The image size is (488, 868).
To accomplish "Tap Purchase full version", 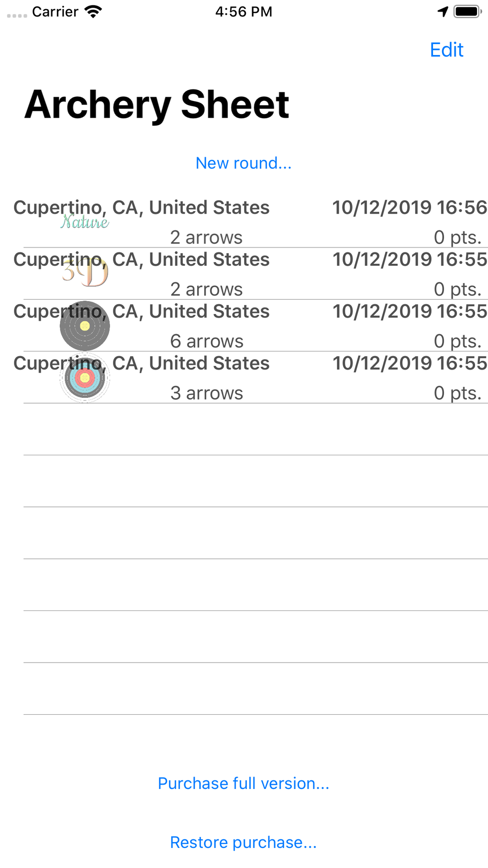I will point(244,783).
